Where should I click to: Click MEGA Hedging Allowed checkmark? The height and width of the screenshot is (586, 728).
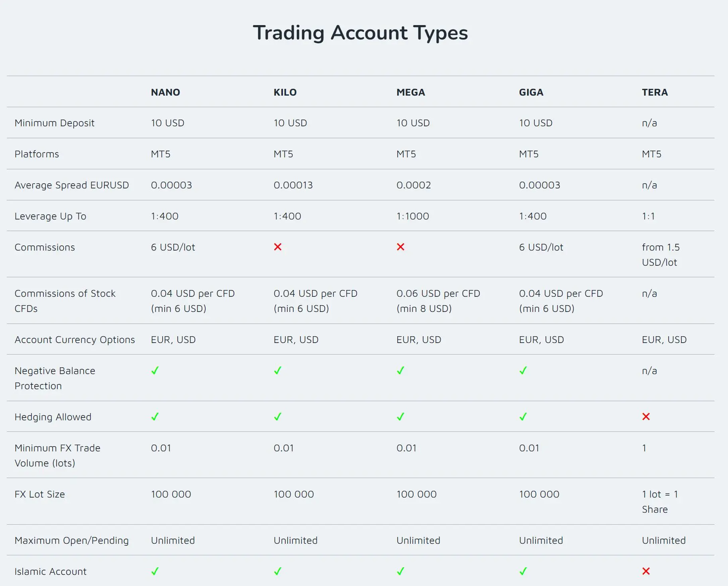tap(400, 417)
